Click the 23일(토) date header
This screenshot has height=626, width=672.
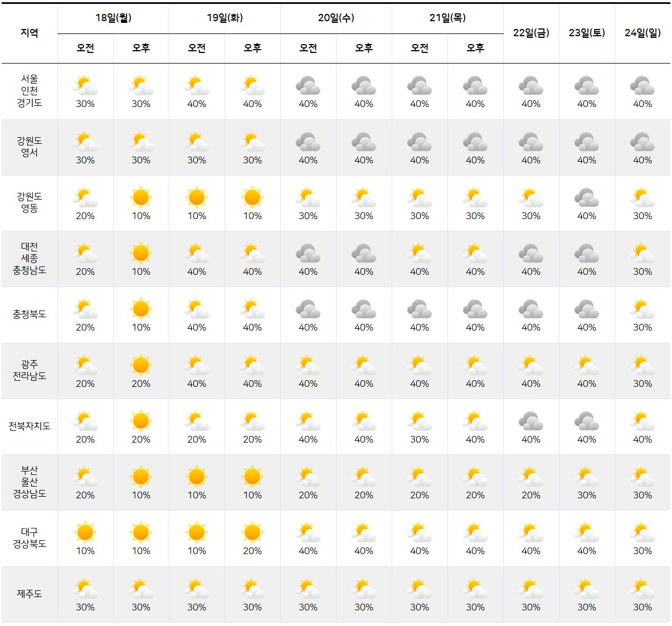587,33
